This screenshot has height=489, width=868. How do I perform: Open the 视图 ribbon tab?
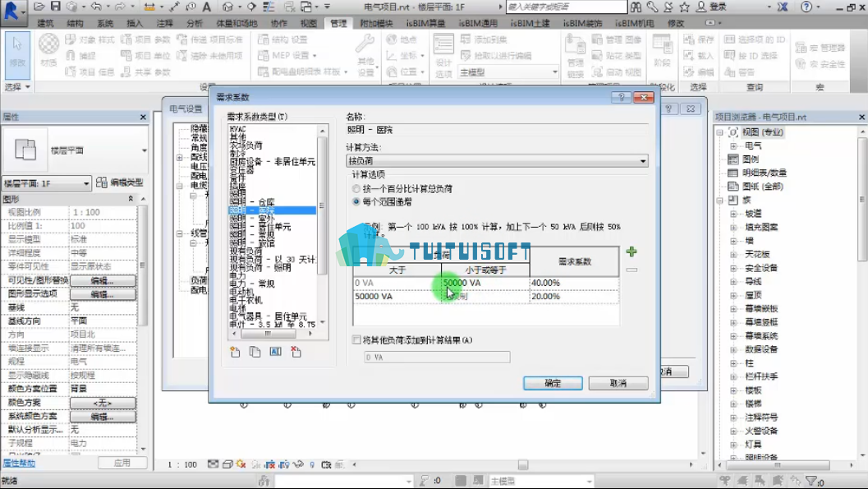pyautogui.click(x=308, y=23)
